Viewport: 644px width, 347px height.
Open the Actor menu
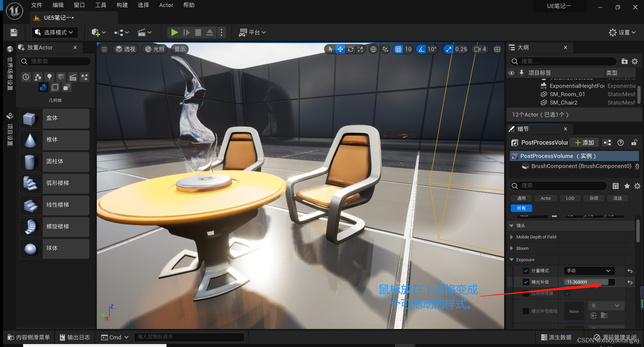[166, 5]
